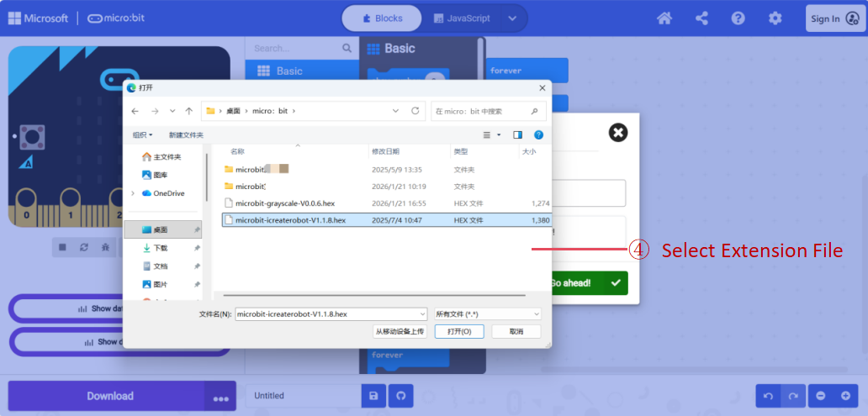Image resolution: width=868 pixels, height=416 pixels.
Task: Go to MakeCode home page icon
Action: click(664, 18)
